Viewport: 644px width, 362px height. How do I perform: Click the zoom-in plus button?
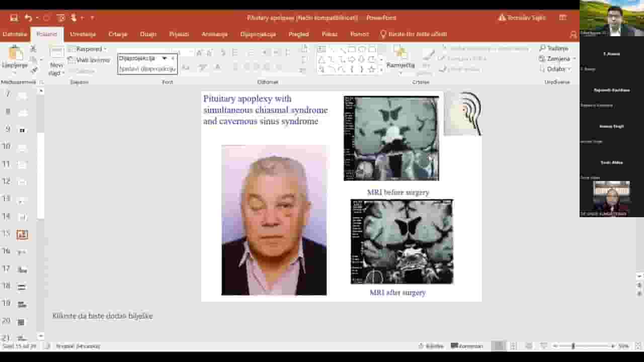pyautogui.click(x=613, y=346)
